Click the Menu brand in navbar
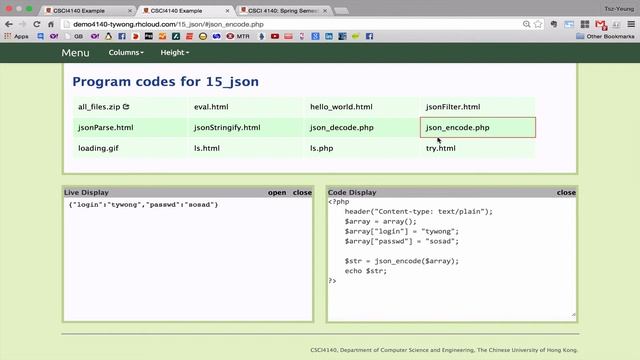Image resolution: width=640 pixels, height=360 pixels. pos(75,53)
